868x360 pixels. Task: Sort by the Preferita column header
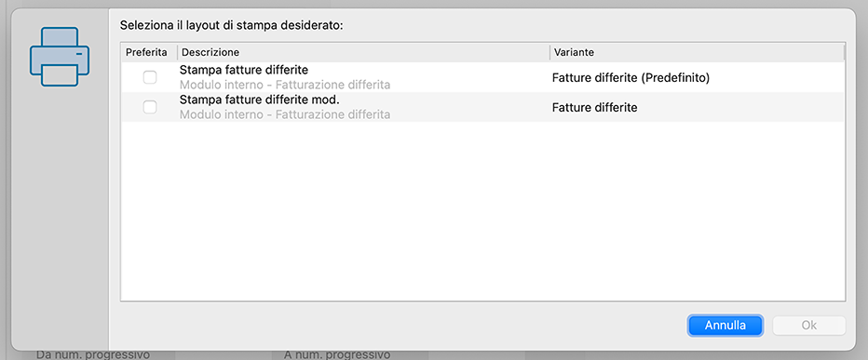click(x=147, y=52)
